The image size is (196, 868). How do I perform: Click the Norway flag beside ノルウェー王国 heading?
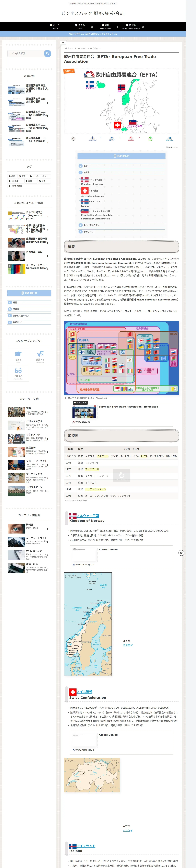tap(73, 516)
